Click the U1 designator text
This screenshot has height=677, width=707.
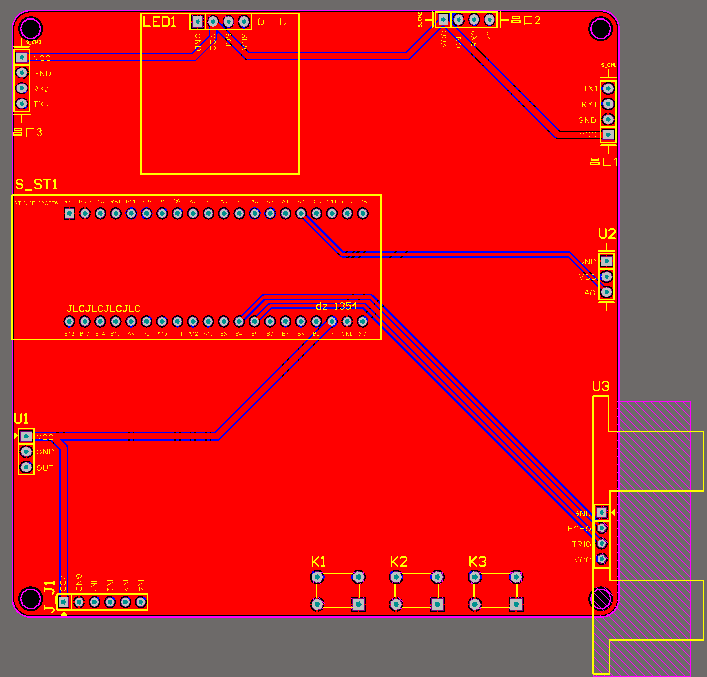pos(21,419)
